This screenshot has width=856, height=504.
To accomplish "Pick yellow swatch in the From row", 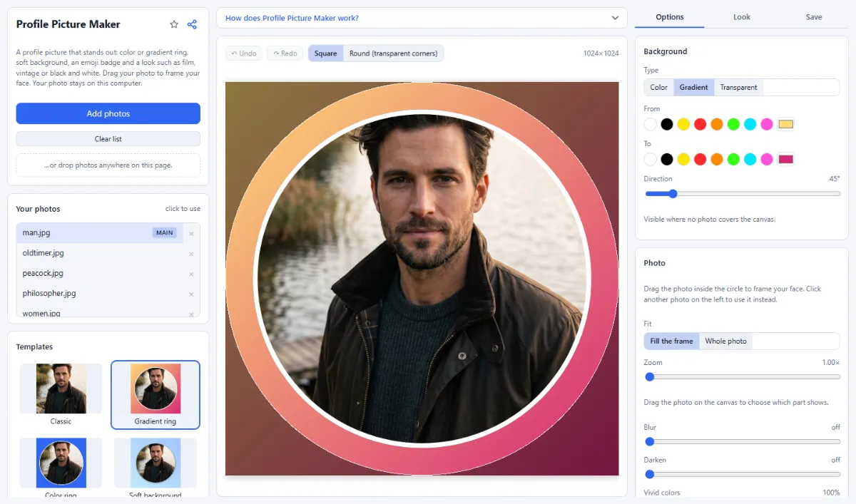I will pos(683,124).
